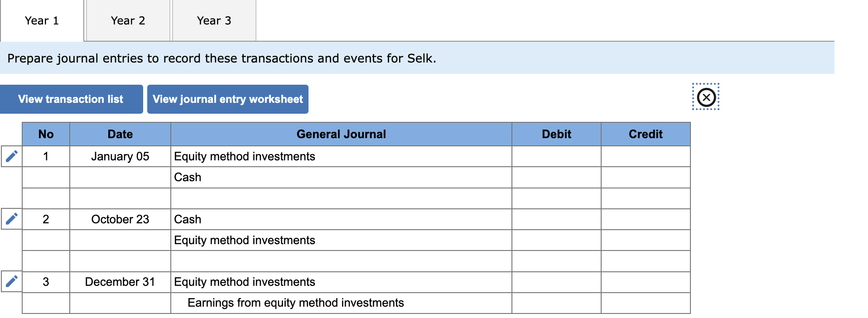The height and width of the screenshot is (318, 868).
Task: Switch to the Year 1 tab
Action: pos(42,21)
